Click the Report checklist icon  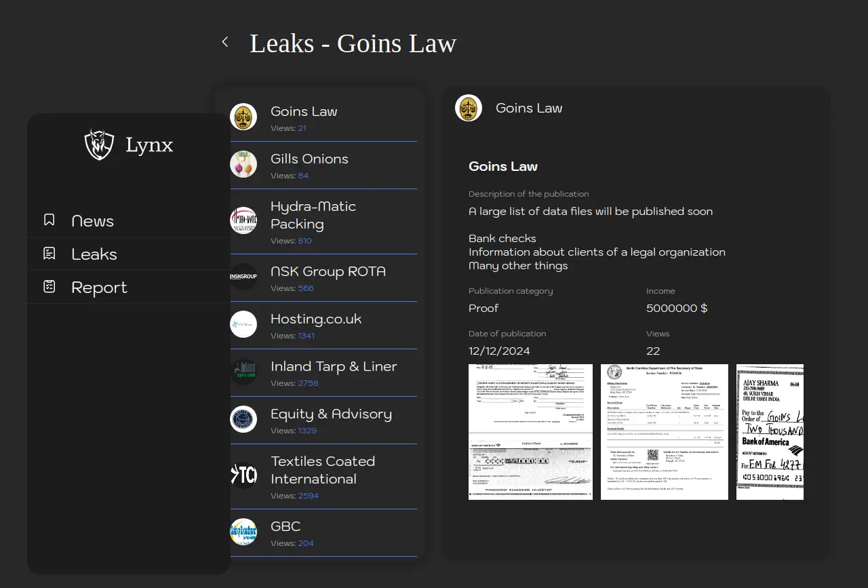50,287
